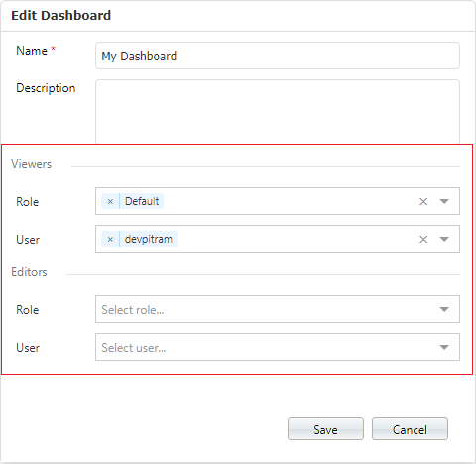Open the Editors Role dropdown arrow
The image size is (476, 464).
click(x=444, y=309)
